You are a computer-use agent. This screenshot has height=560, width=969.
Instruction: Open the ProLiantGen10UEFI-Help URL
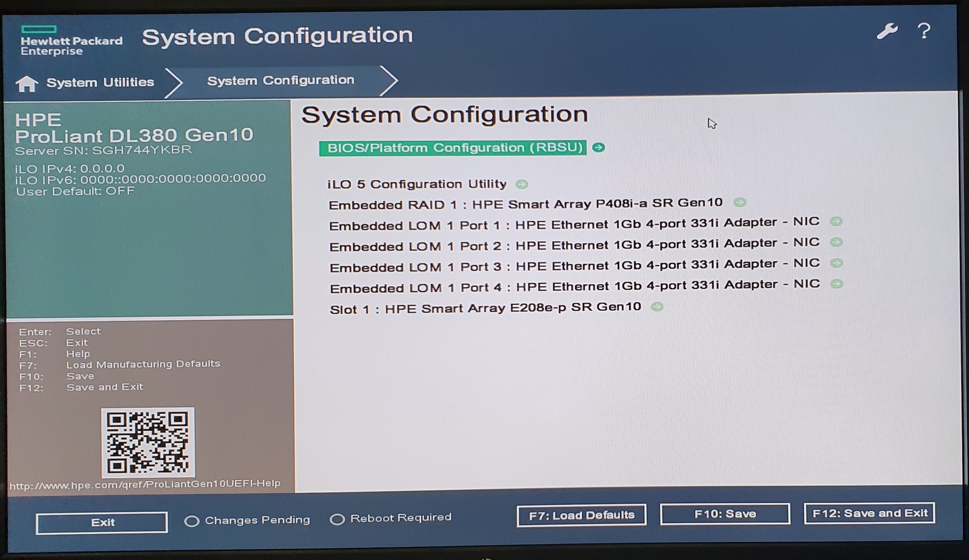click(x=145, y=484)
